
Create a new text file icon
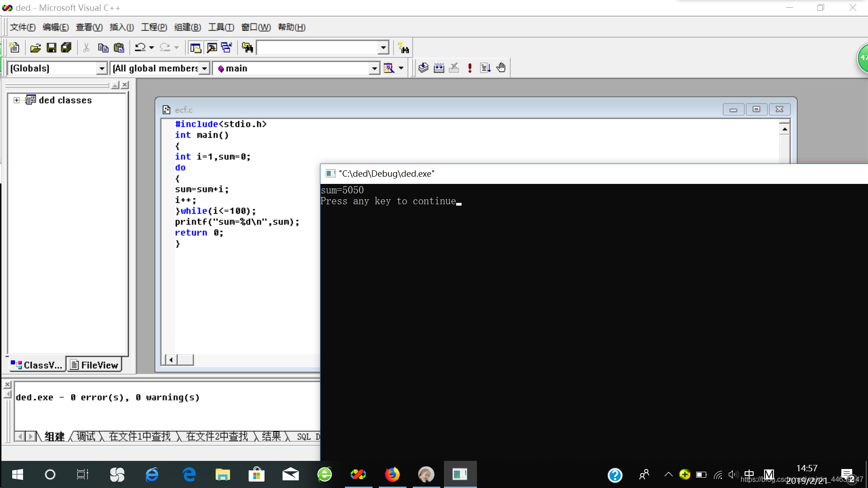point(14,47)
